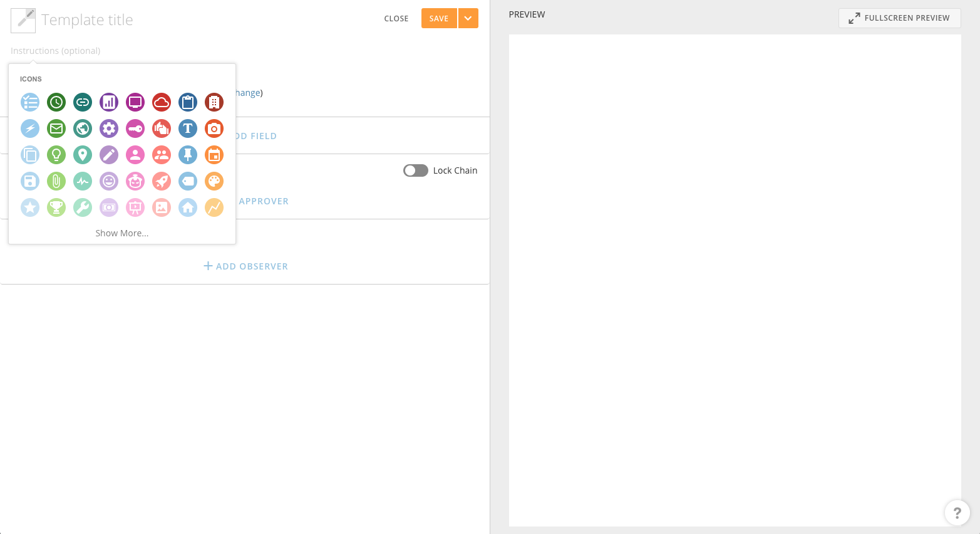Screen dimensions: 980x534
Task: Choose the pink baby face icon
Action: [x=135, y=181]
